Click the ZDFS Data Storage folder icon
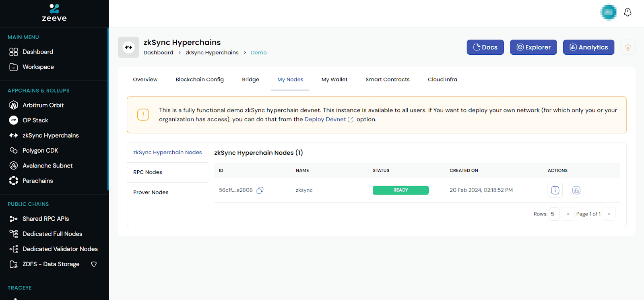The image size is (644, 300). (x=14, y=264)
